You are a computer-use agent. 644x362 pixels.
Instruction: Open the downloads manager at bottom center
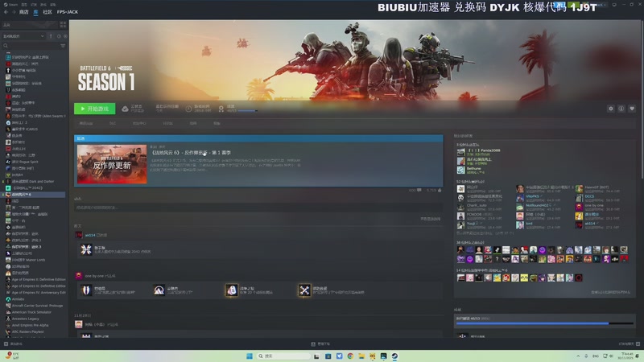coord(320,344)
